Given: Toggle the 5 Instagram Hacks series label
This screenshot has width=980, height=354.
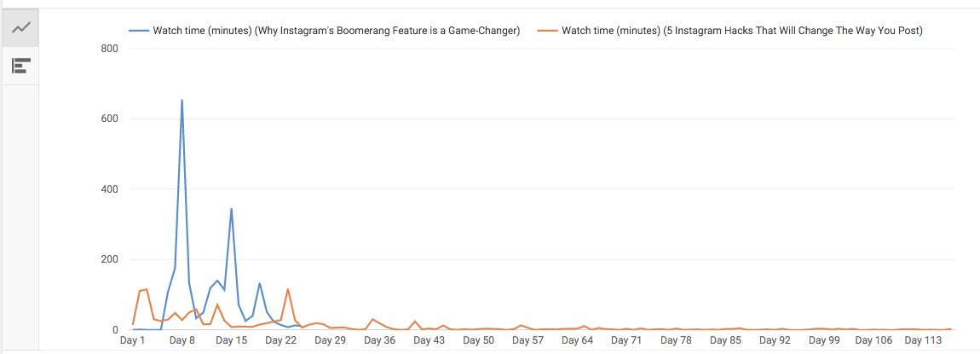Looking at the screenshot, I should (x=742, y=31).
